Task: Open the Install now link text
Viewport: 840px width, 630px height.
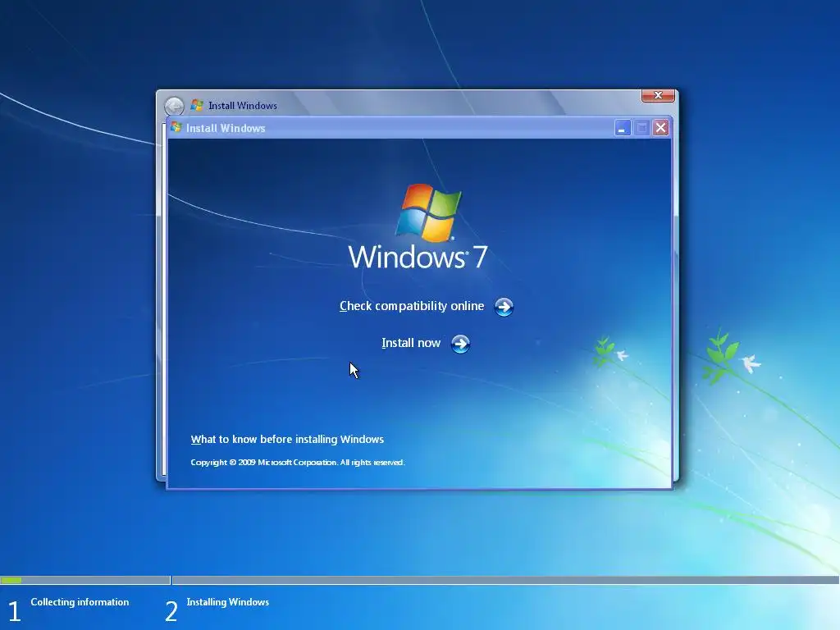Action: pyautogui.click(x=411, y=343)
